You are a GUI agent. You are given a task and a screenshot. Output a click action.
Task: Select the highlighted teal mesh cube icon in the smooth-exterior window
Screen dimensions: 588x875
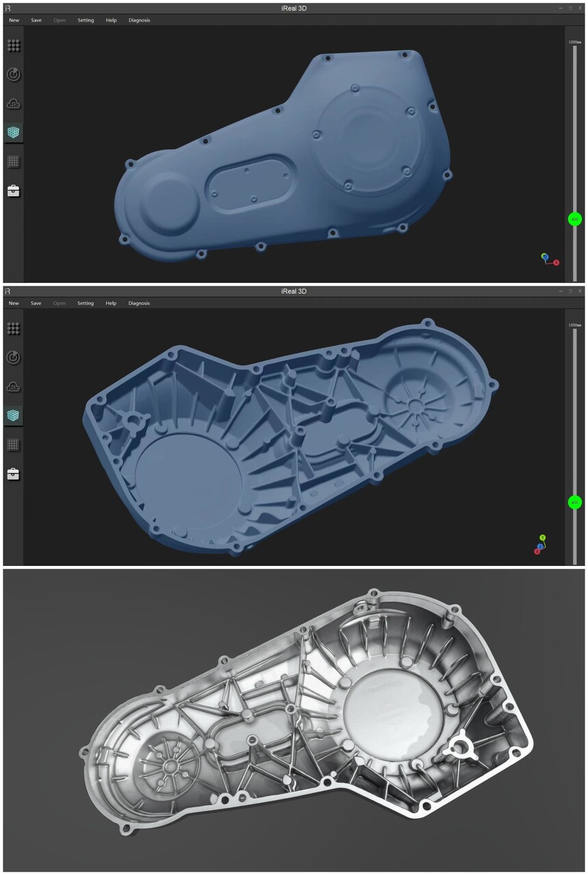click(14, 132)
